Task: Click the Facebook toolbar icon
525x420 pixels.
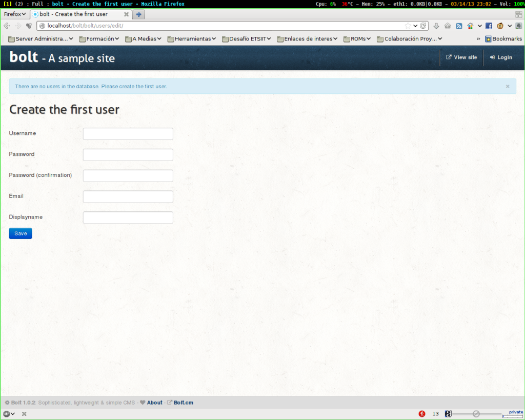Action: pos(489,26)
